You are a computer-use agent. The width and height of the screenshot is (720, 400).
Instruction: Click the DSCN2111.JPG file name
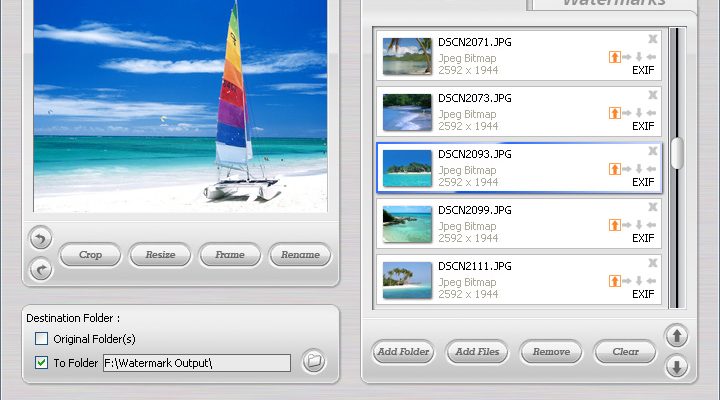click(475, 266)
